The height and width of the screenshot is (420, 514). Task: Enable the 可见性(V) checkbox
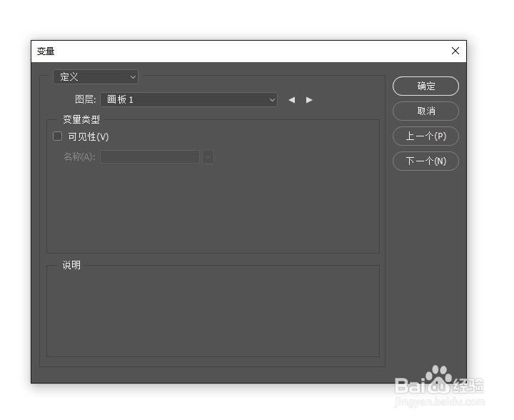coord(57,136)
